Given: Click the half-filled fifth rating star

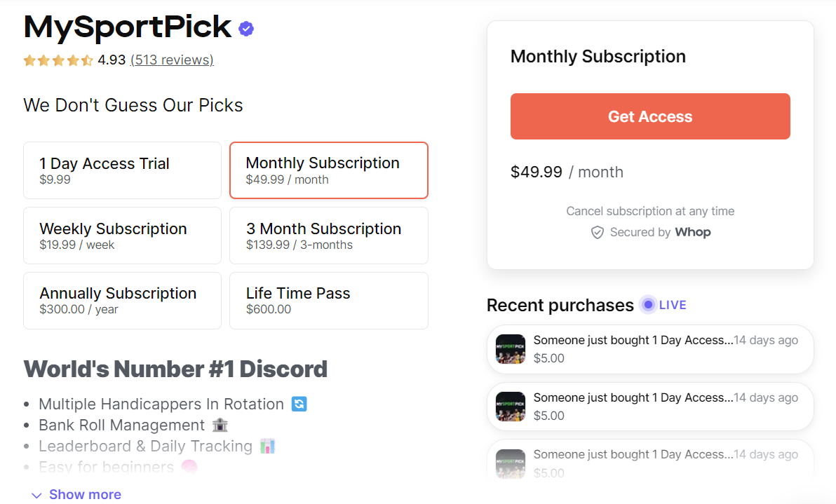Looking at the screenshot, I should [88, 60].
